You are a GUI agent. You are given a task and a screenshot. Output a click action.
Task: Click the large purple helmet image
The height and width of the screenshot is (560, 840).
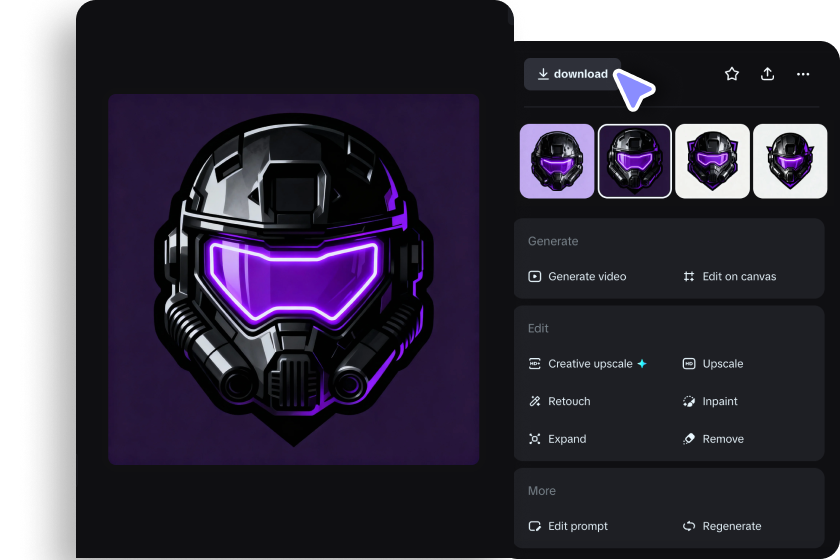pos(293,279)
